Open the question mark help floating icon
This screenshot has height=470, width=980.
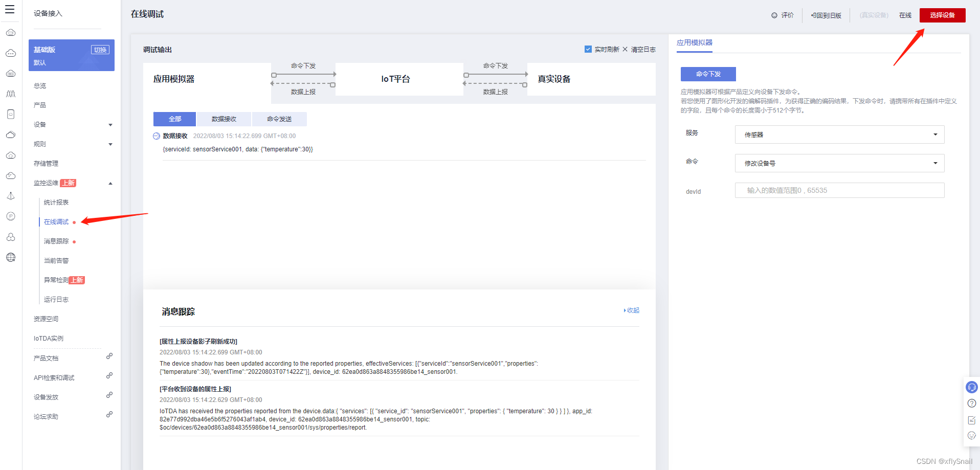point(972,404)
